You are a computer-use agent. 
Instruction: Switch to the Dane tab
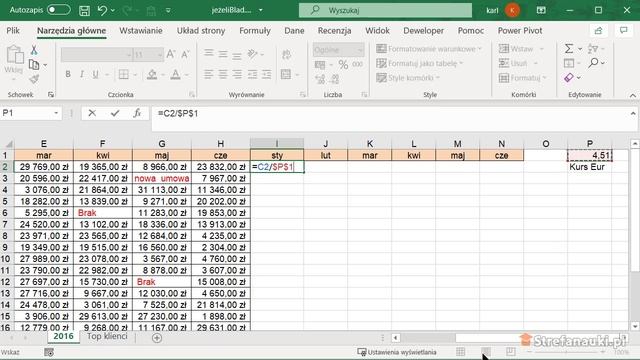tap(294, 31)
